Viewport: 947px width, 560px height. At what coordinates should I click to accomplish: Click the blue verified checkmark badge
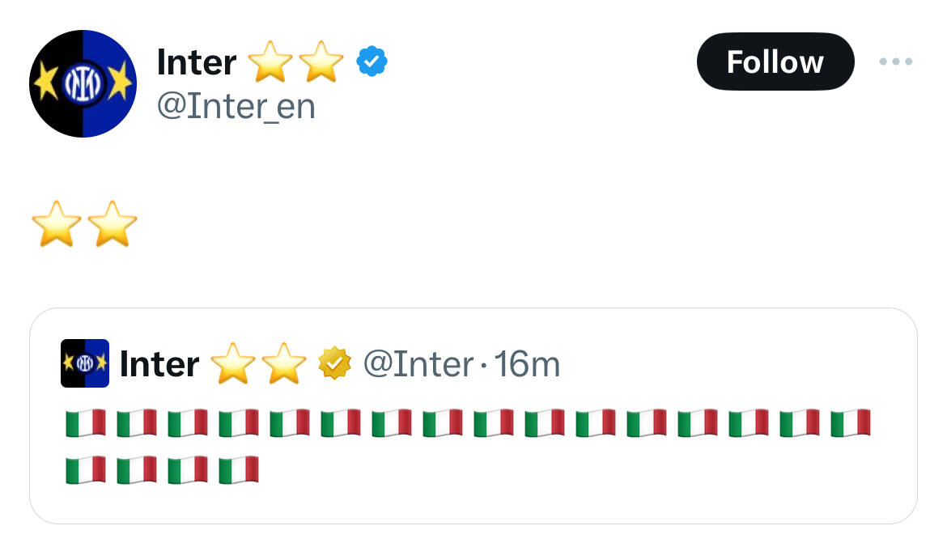pyautogui.click(x=372, y=61)
